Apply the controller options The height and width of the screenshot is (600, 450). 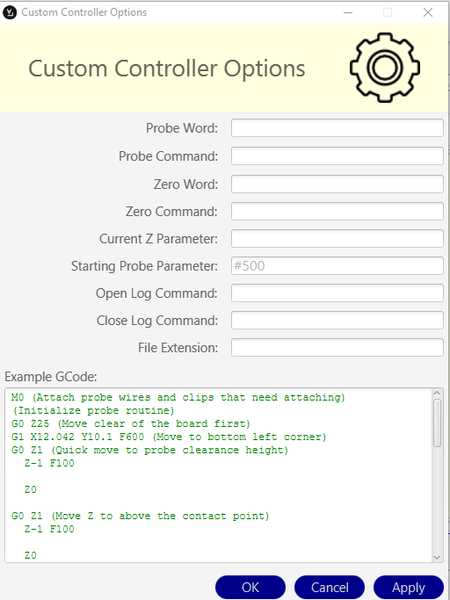coord(408,587)
